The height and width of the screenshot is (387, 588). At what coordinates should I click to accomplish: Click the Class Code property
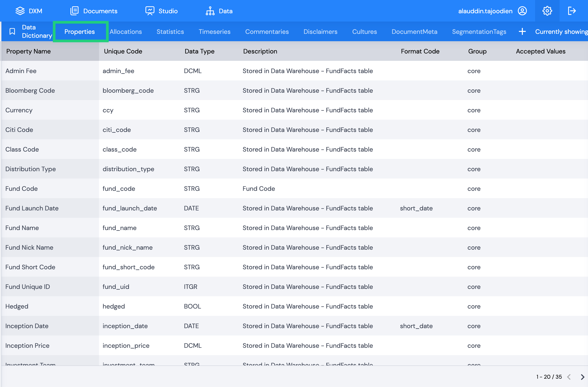click(x=22, y=149)
